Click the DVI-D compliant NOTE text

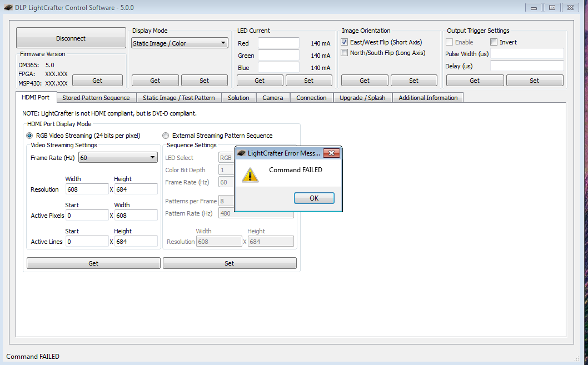(x=109, y=113)
